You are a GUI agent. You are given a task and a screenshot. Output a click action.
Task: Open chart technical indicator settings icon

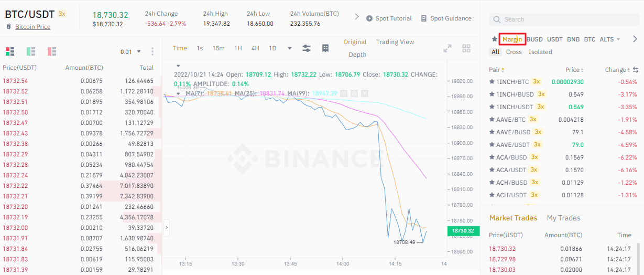307,48
